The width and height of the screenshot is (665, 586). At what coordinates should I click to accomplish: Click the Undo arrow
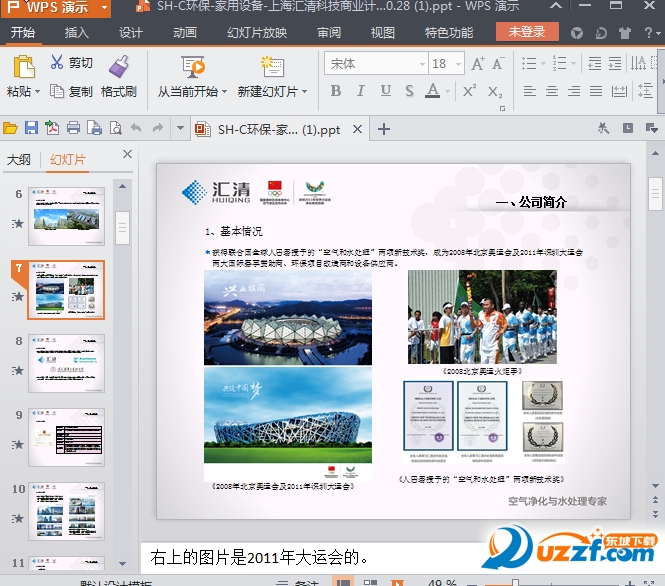(136, 128)
